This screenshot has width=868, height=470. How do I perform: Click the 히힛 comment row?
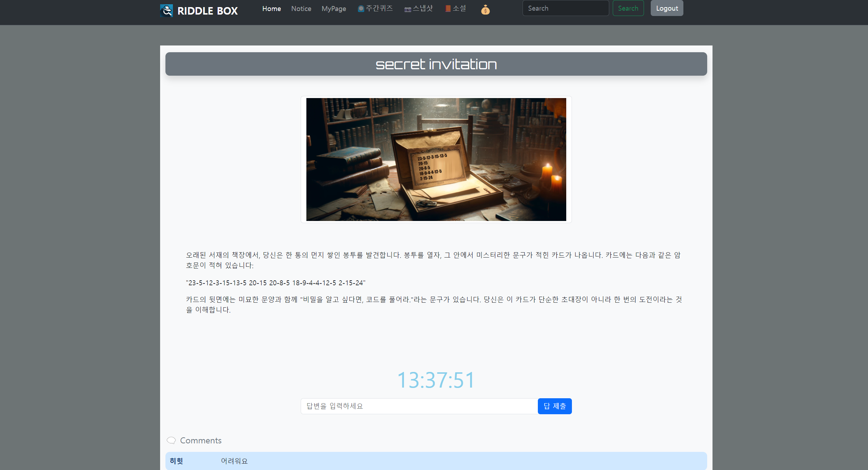(436, 461)
